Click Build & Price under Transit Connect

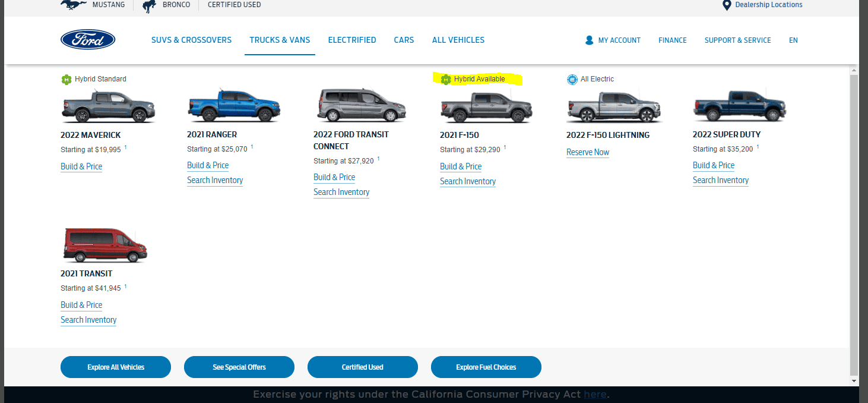pyautogui.click(x=334, y=177)
